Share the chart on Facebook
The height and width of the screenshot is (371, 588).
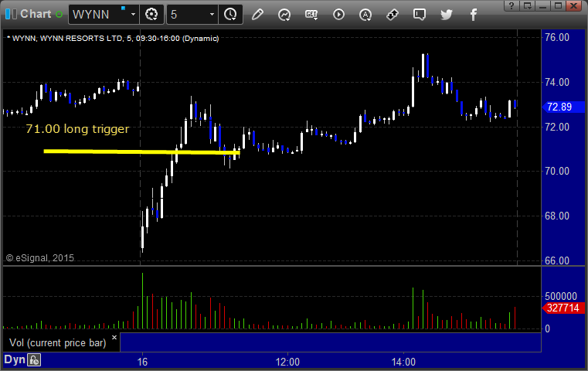tap(473, 15)
